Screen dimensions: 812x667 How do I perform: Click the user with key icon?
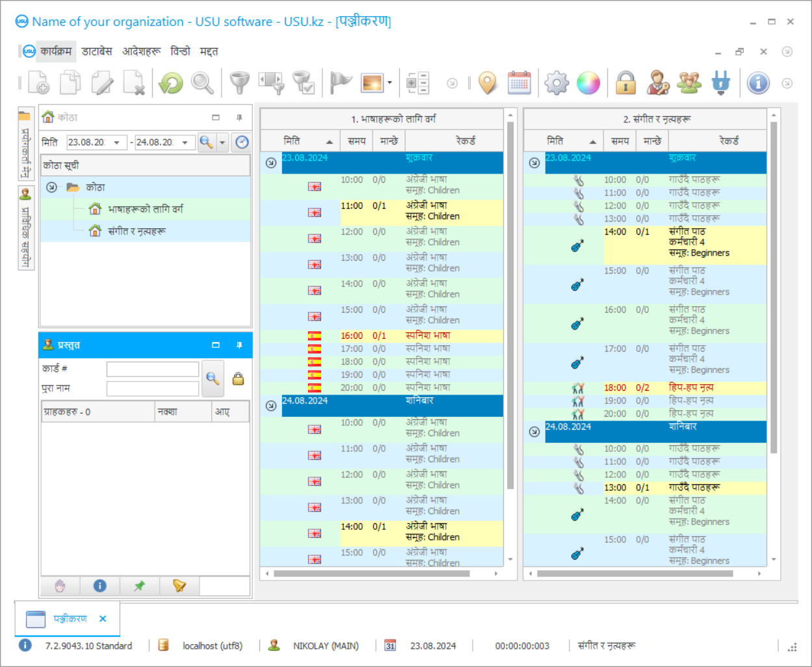point(657,83)
